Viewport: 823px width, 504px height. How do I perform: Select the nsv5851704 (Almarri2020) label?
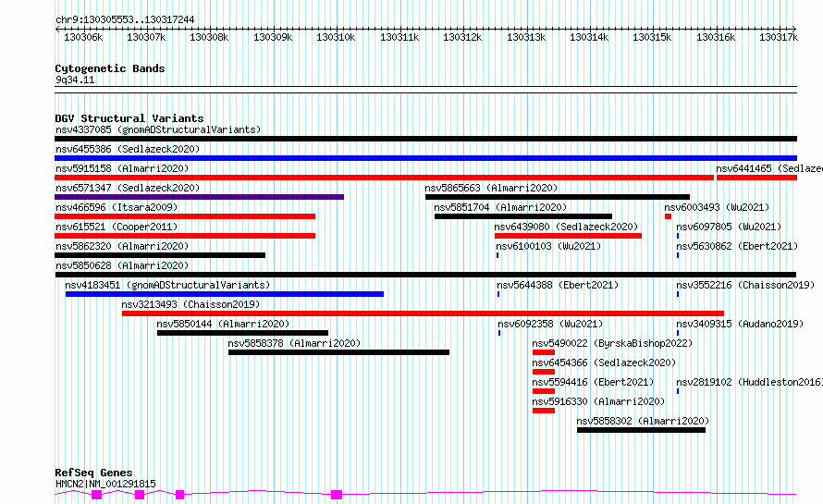pos(500,207)
